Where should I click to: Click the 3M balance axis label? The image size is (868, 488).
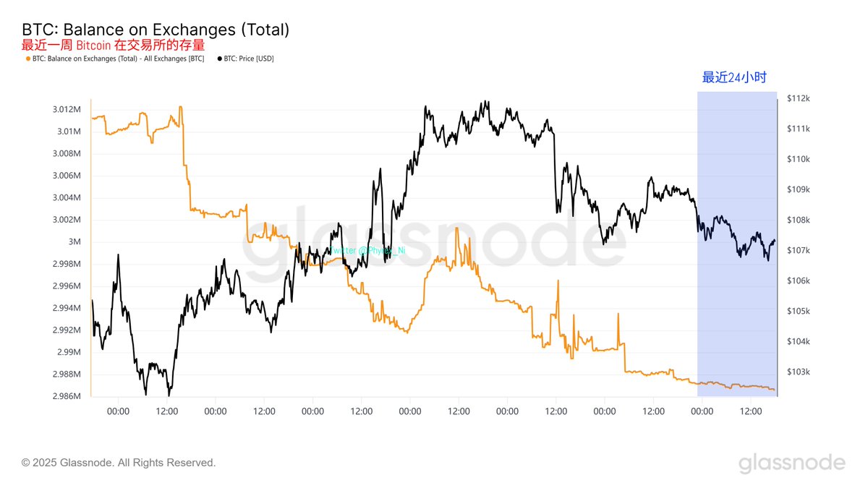(75, 242)
